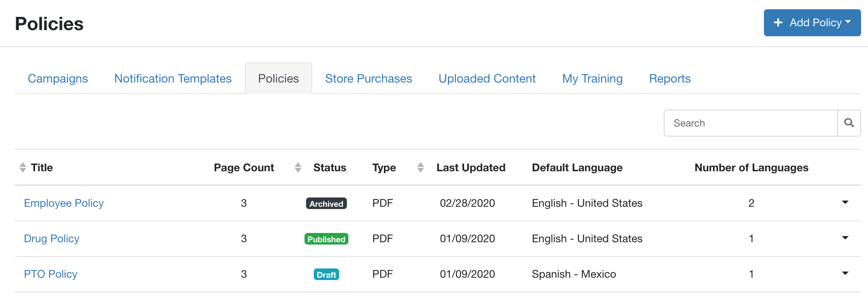Screen dimensions: 868x297
Task: Click the Spanish - Mexico language cell
Action: 574,274
